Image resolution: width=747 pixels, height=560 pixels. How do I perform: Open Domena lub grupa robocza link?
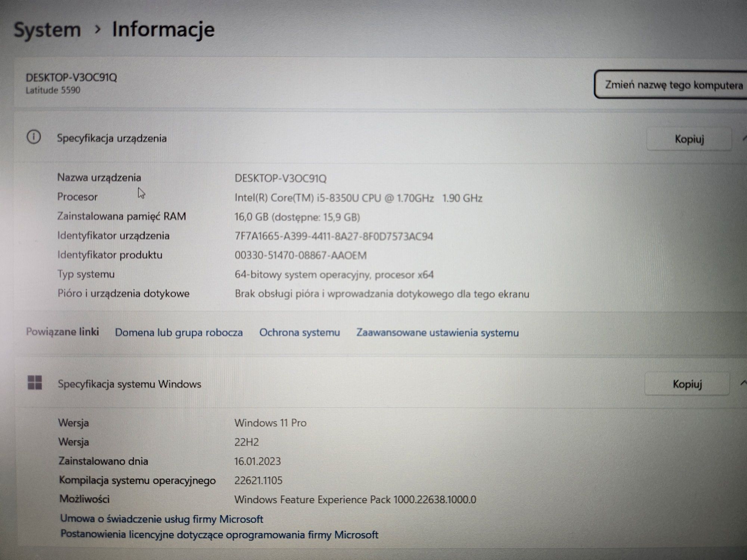pyautogui.click(x=179, y=332)
